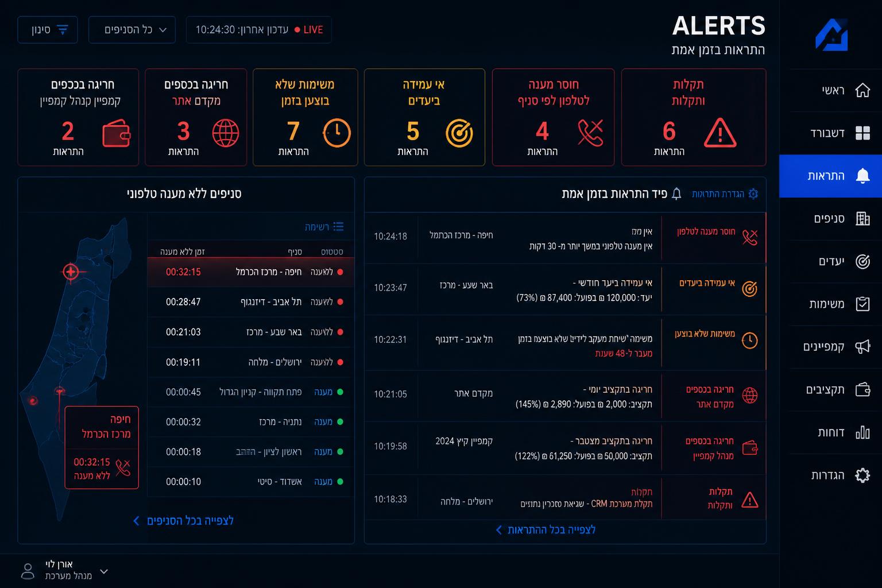The width and height of the screenshot is (882, 588).
Task: Click the wallet icon in the top קמפיין card
Action: click(117, 133)
